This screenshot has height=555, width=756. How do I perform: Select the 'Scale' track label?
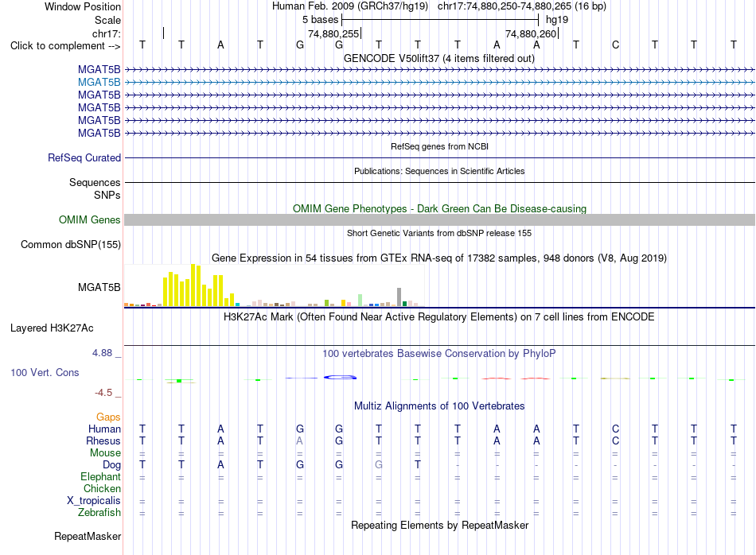click(x=107, y=20)
